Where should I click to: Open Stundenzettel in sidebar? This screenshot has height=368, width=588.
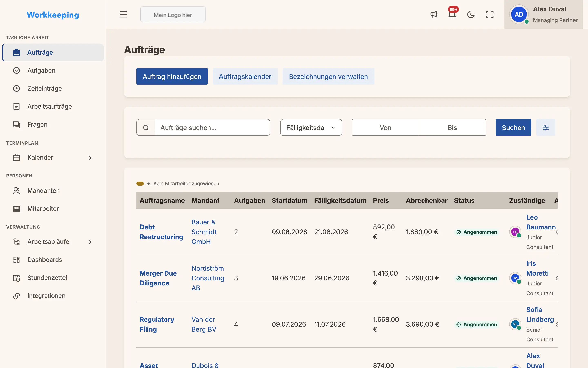point(53,278)
